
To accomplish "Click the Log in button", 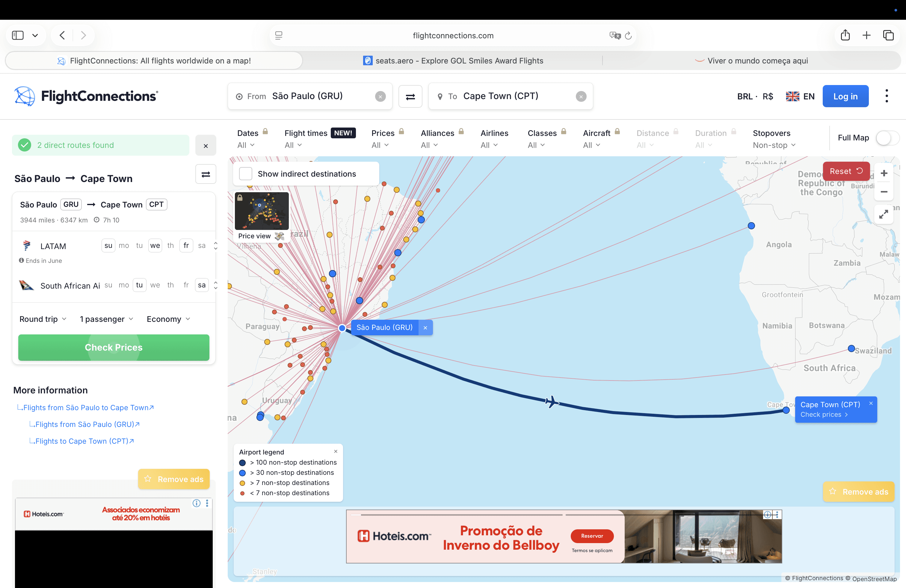I will point(845,96).
